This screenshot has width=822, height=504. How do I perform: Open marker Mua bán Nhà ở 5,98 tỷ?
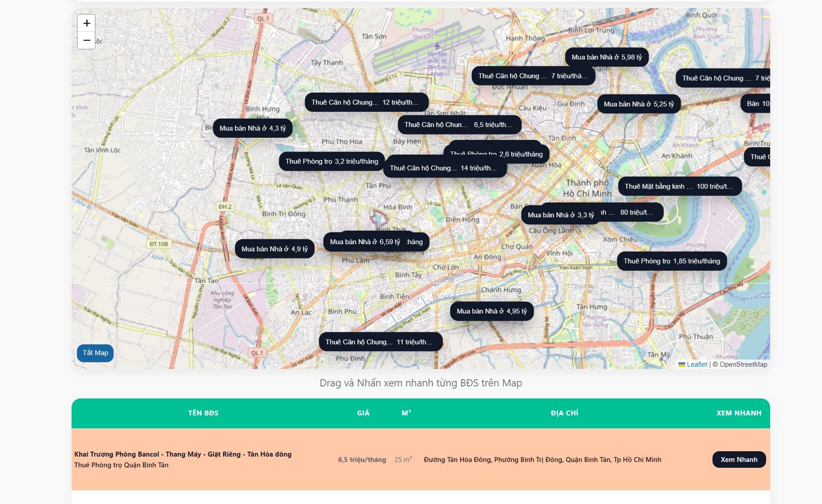606,57
